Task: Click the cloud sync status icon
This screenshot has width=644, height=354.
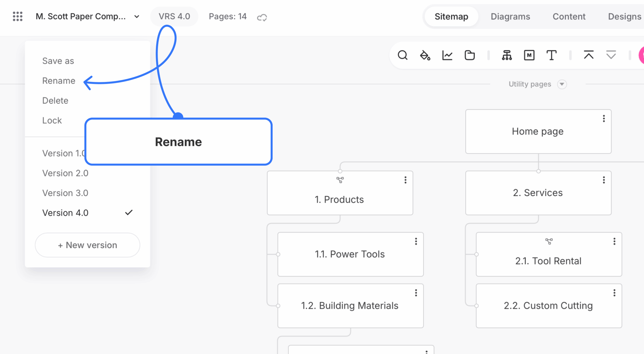Action: (x=262, y=17)
